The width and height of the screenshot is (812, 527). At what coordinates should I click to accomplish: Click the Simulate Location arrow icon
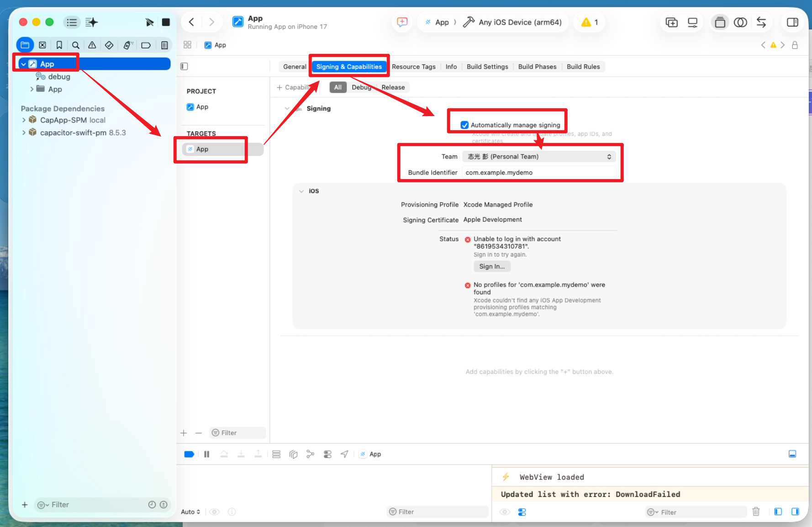344,454
